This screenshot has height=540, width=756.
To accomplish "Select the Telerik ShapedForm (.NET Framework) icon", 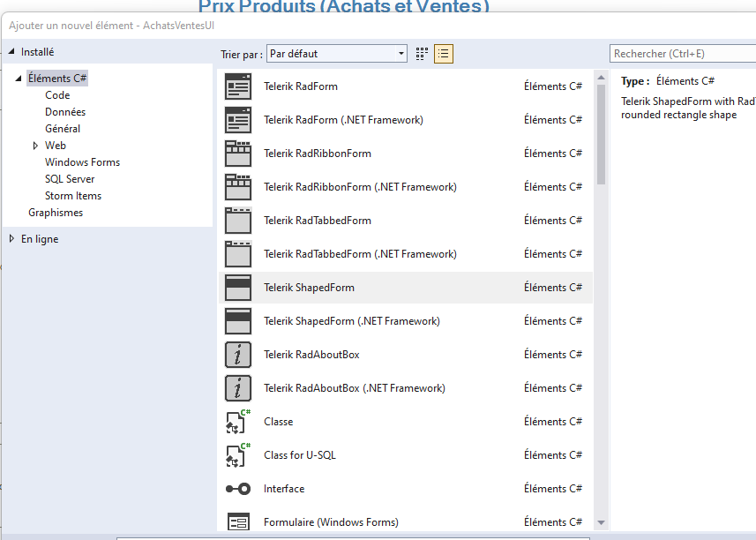I will [237, 320].
